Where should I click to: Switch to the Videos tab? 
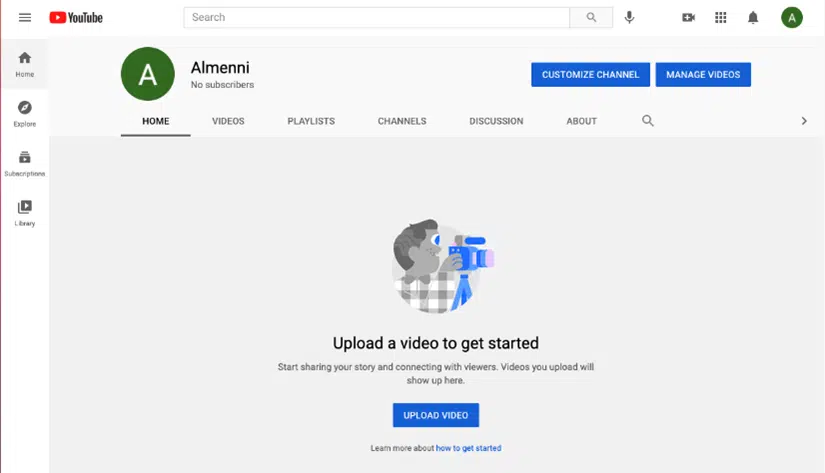pyautogui.click(x=228, y=121)
